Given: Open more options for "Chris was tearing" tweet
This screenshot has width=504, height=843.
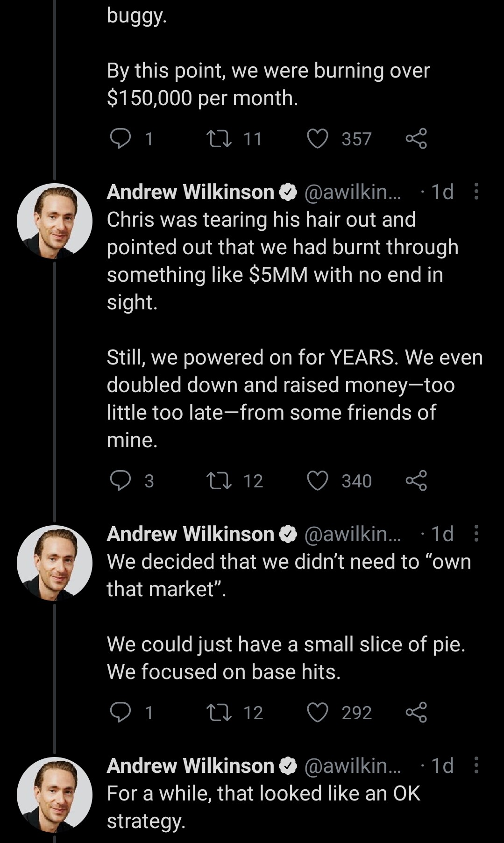Looking at the screenshot, I should [x=476, y=192].
